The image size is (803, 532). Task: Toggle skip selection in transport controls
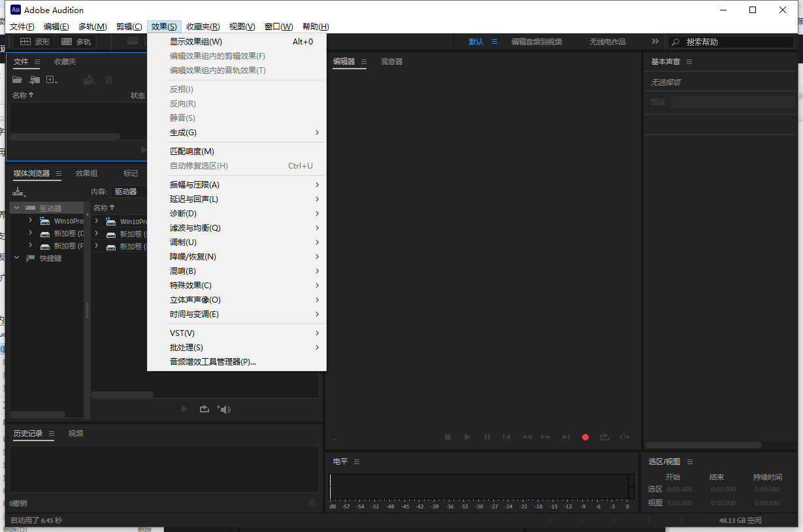click(x=624, y=437)
